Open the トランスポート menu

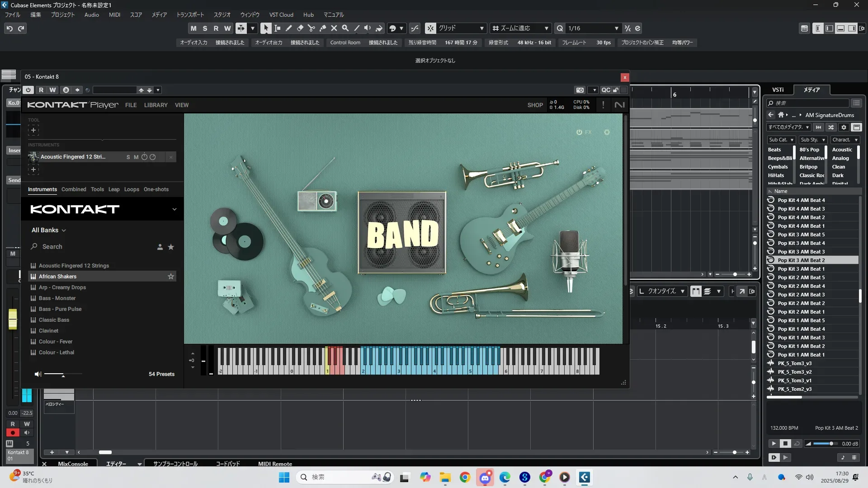pyautogui.click(x=190, y=15)
